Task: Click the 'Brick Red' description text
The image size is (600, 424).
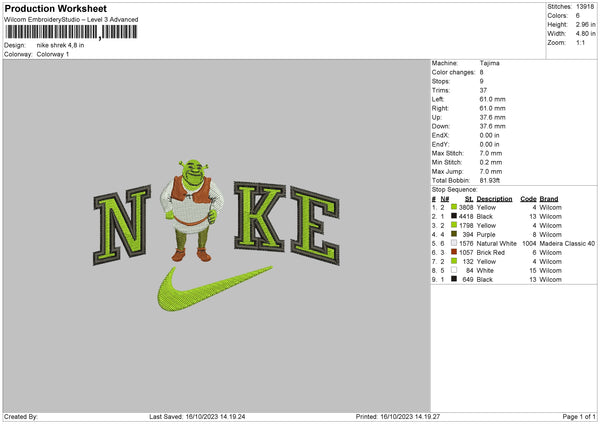Action: 491,253
